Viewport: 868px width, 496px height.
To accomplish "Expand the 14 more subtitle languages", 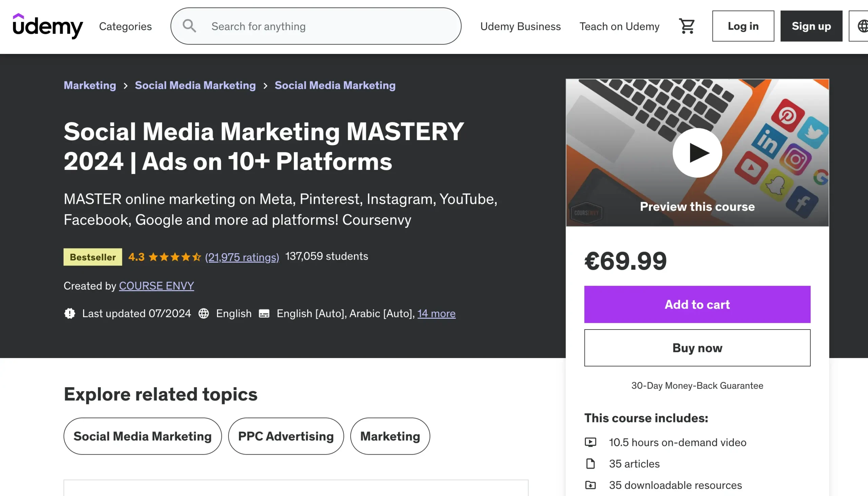I will [436, 313].
